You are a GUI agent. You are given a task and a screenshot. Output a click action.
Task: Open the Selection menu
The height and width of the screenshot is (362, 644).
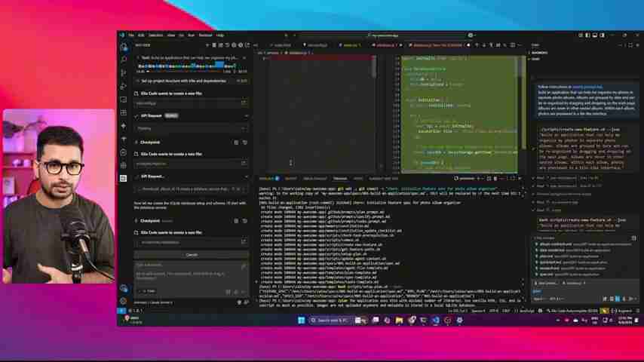(x=155, y=35)
